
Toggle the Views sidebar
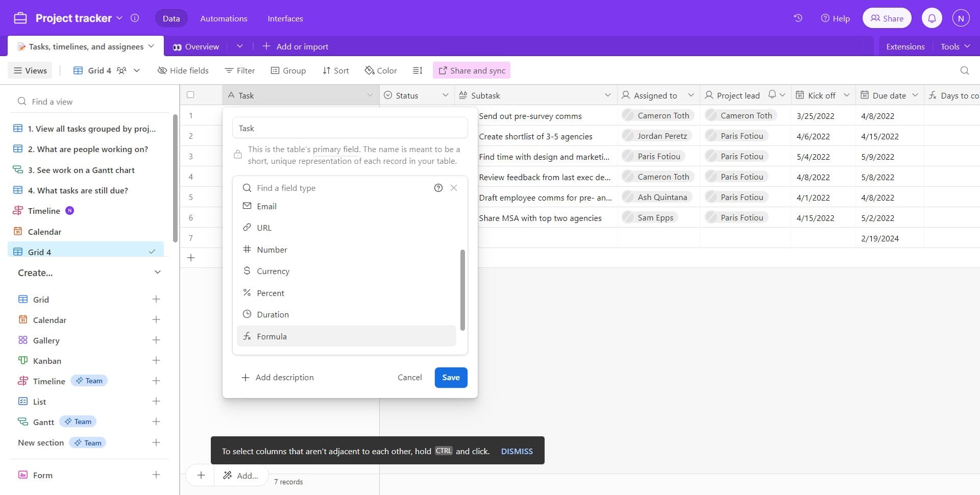pyautogui.click(x=30, y=70)
